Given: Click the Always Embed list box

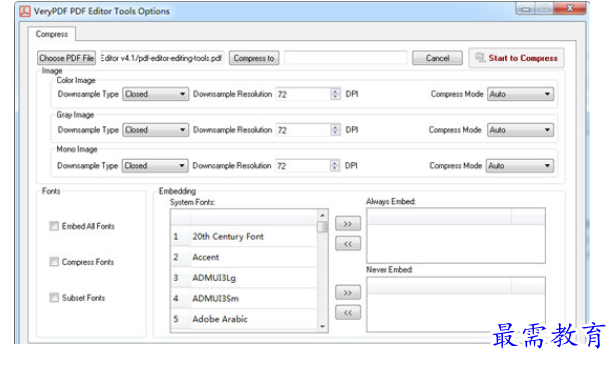Looking at the screenshot, I should (x=456, y=235).
